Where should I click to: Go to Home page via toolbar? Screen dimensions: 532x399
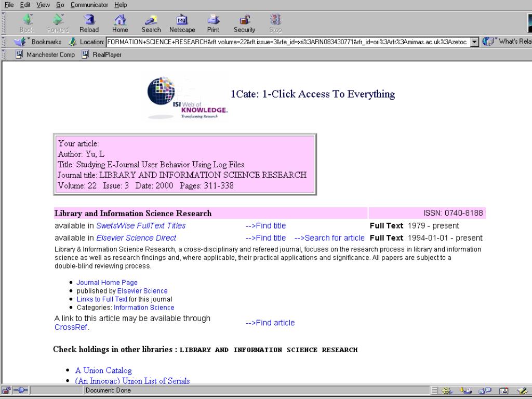(x=120, y=23)
